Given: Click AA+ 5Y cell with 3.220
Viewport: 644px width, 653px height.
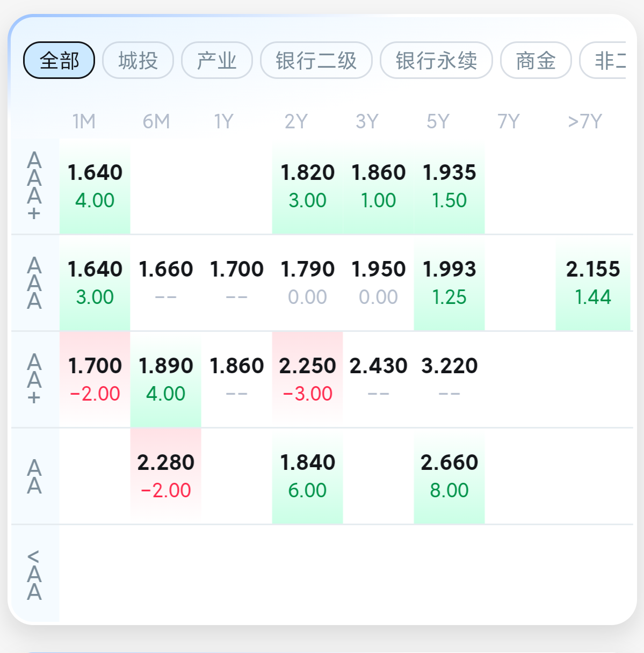Looking at the screenshot, I should pos(449,379).
